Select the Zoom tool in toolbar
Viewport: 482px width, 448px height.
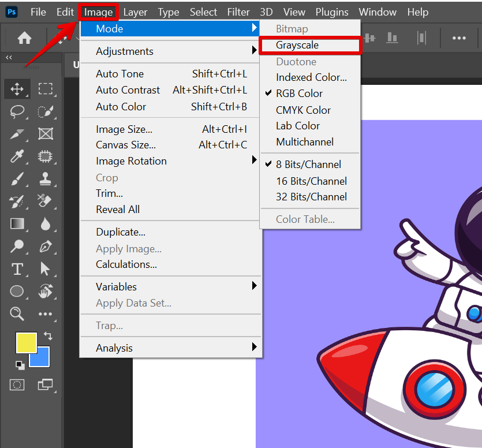[17, 313]
